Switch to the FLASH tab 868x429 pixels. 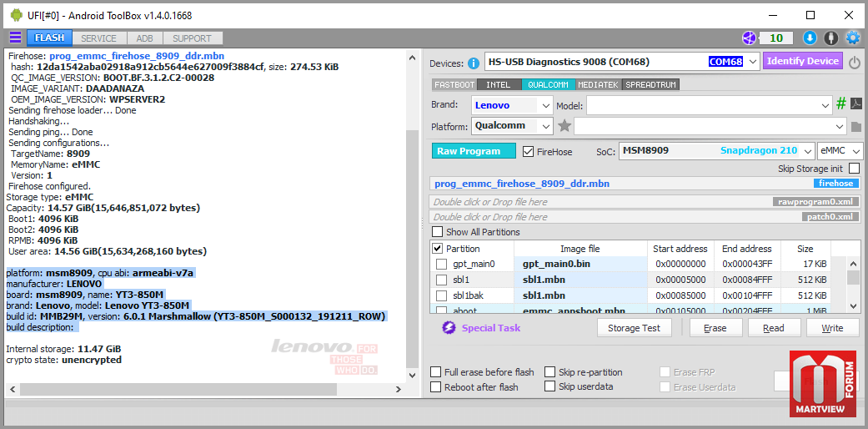[x=49, y=38]
